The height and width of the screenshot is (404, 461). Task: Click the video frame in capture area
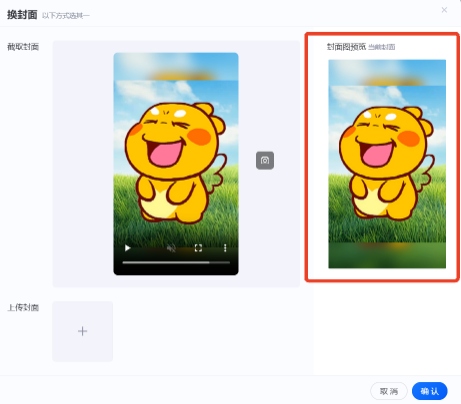[176, 164]
